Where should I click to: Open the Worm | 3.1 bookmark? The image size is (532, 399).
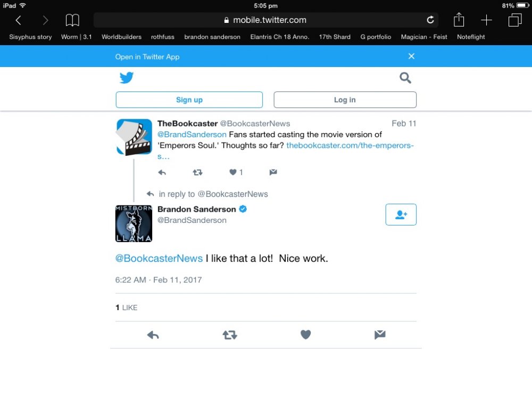(x=76, y=37)
